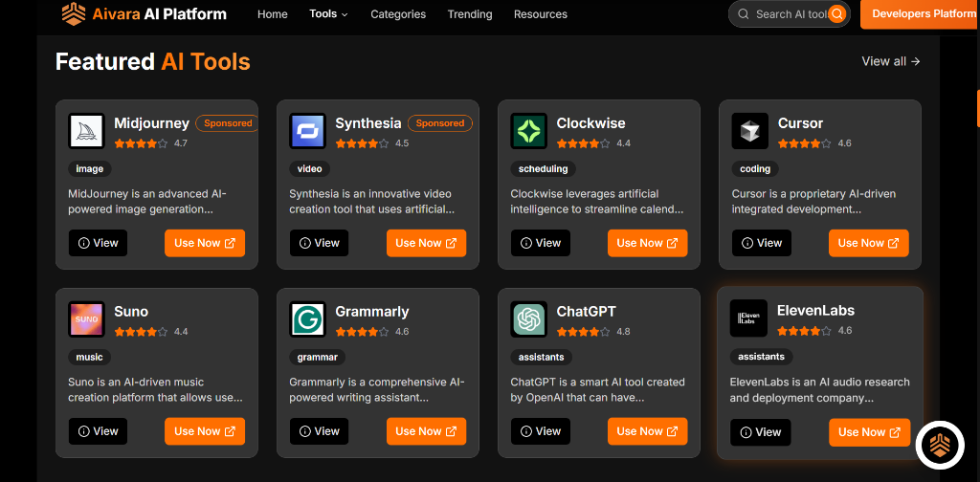Click the View all link
Screen dimensions: 980x482
[891, 61]
